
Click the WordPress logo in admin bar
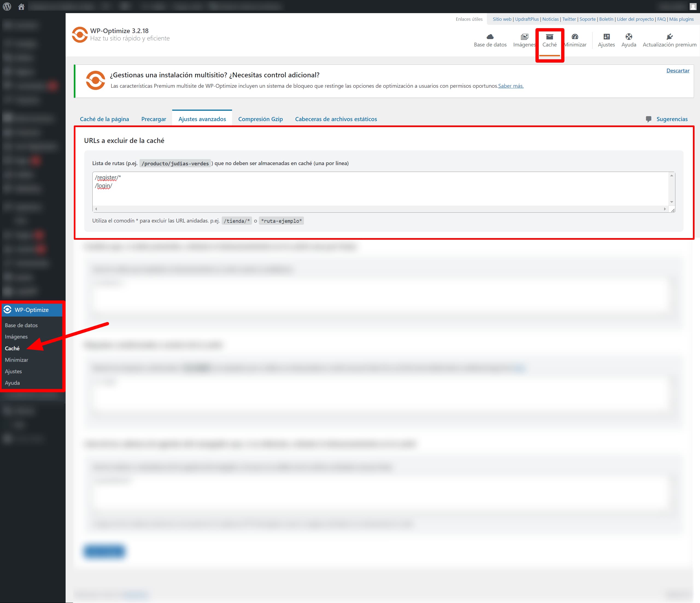coord(7,6)
